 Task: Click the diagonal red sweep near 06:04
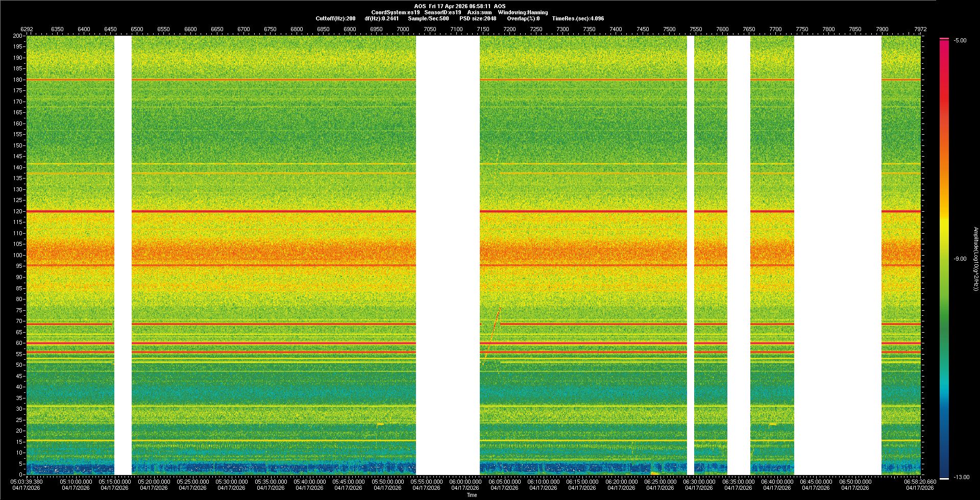pos(493,329)
